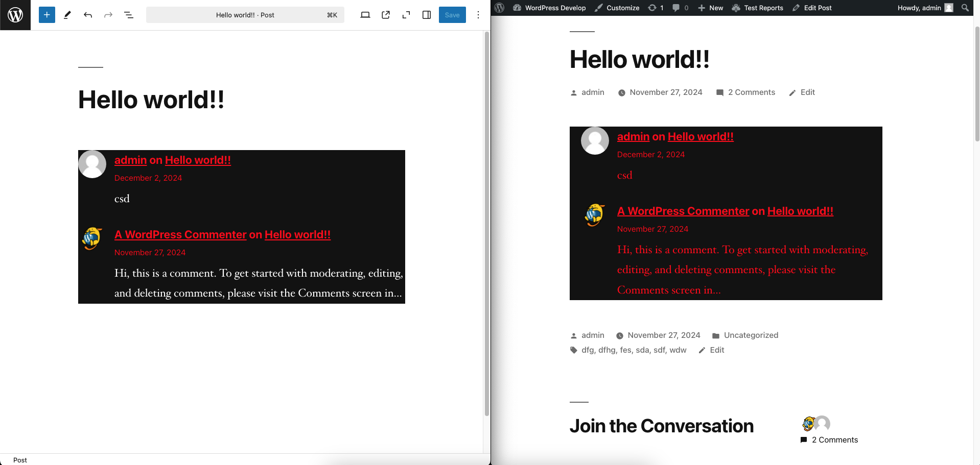Click Customize in the admin bar

(617, 8)
